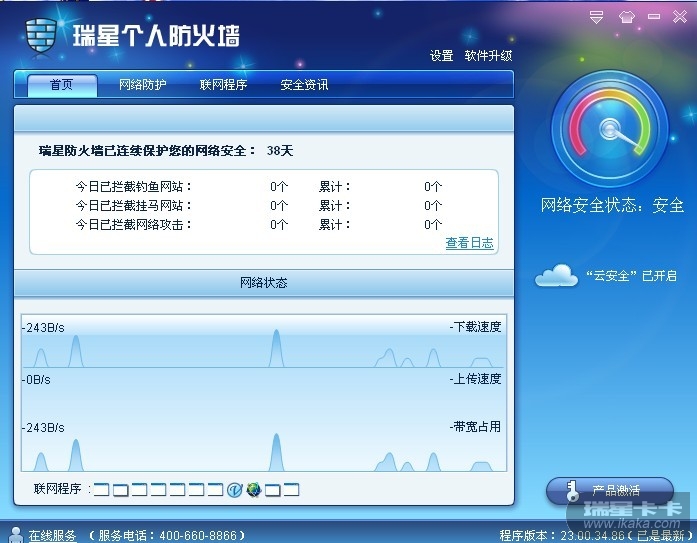This screenshot has height=543, width=697.
Task: Open the skin change shirt icon
Action: (x=626, y=17)
